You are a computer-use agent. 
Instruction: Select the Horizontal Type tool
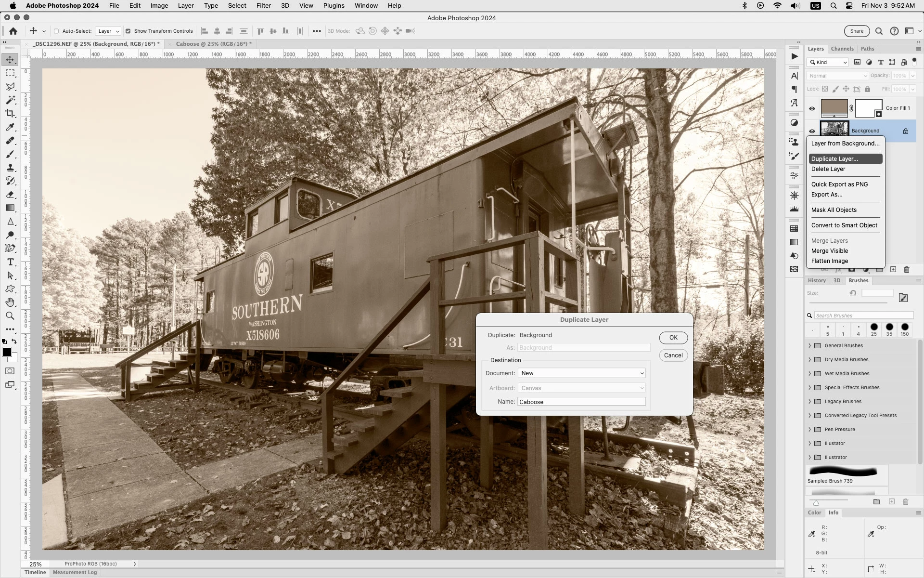point(10,262)
